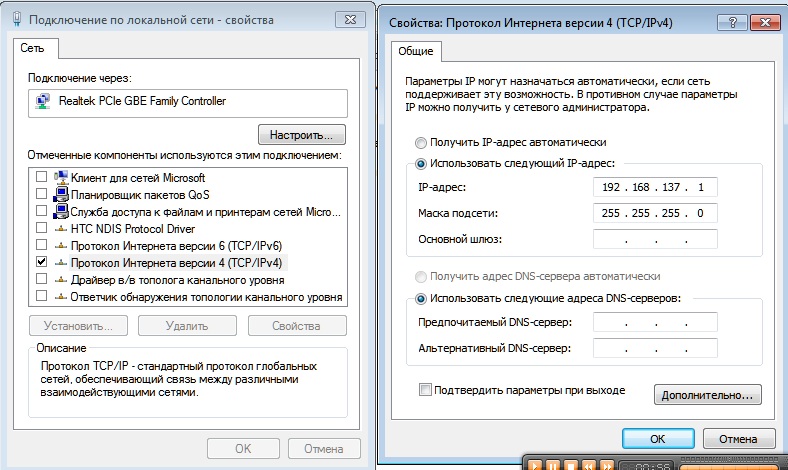Click the HTC NDIS Protocol Driver icon

[x=61, y=229]
